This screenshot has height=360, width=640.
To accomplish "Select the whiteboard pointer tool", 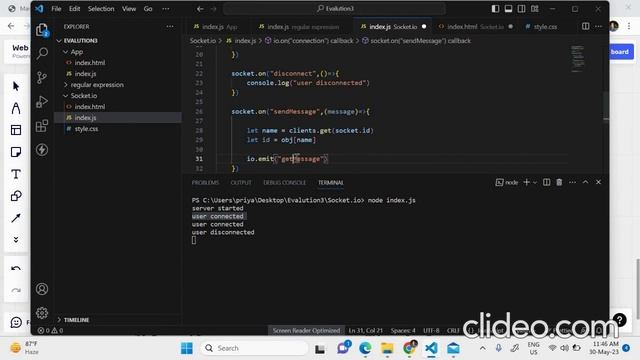I will pos(16,86).
